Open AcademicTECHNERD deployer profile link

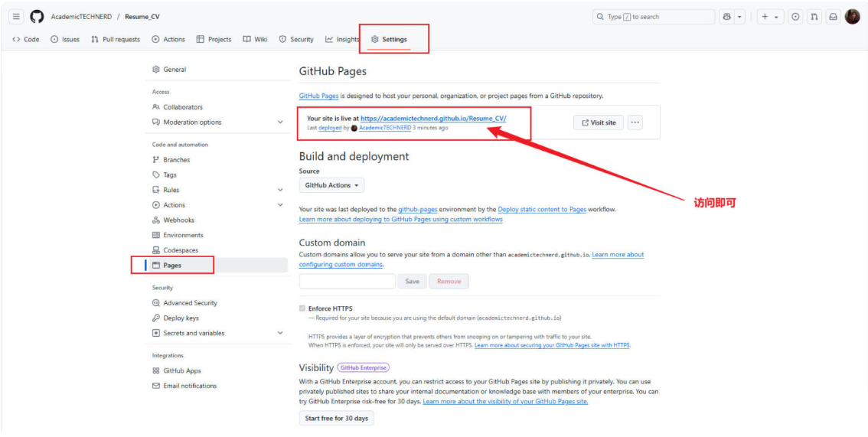pyautogui.click(x=385, y=128)
